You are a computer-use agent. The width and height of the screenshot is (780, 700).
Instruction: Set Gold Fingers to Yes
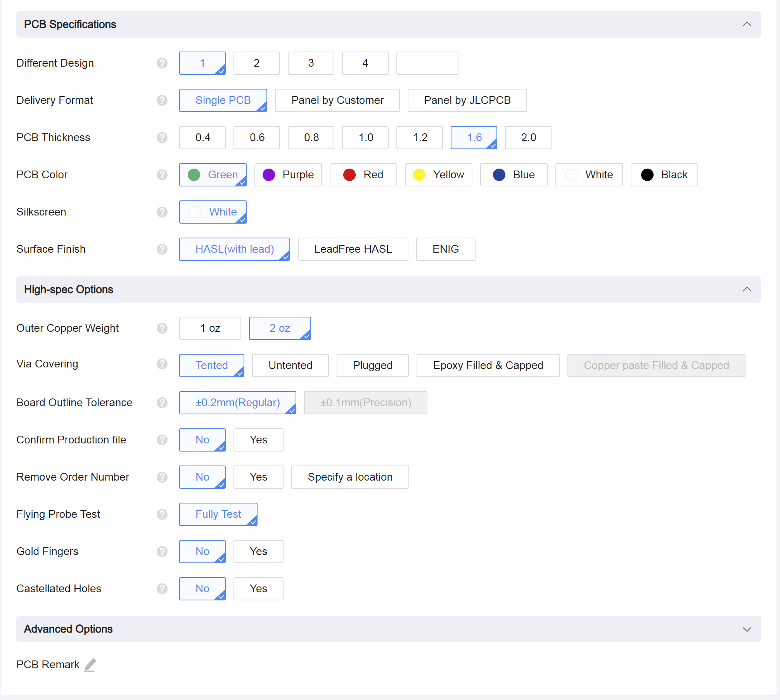pos(258,552)
